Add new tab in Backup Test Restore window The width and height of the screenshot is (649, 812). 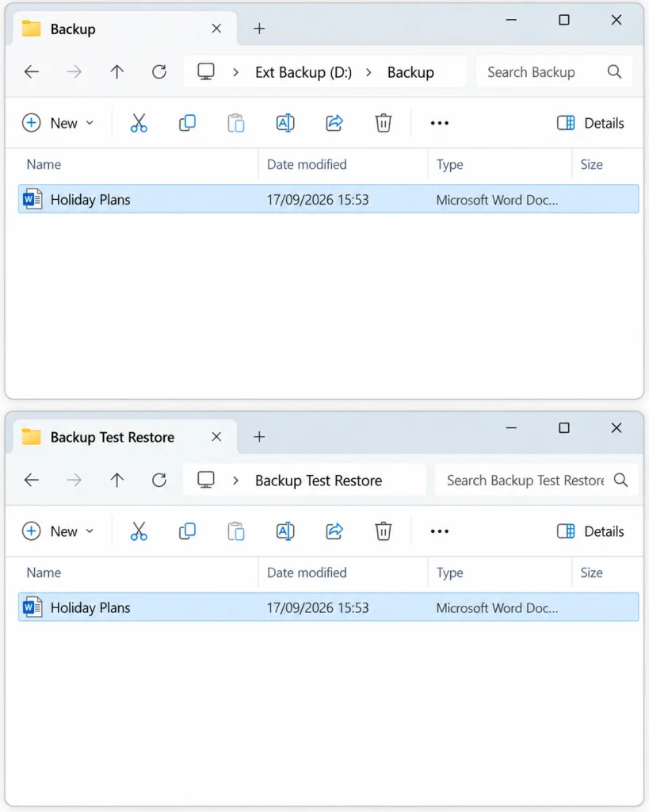(259, 437)
